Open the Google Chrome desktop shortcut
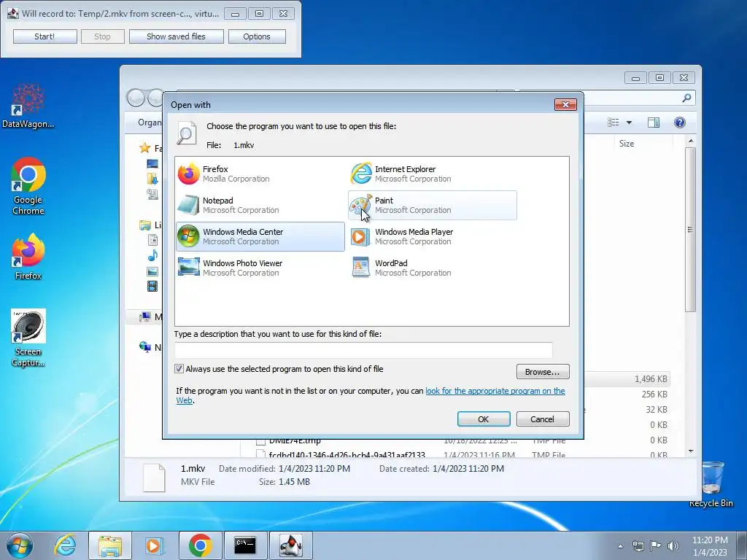 pos(28,186)
